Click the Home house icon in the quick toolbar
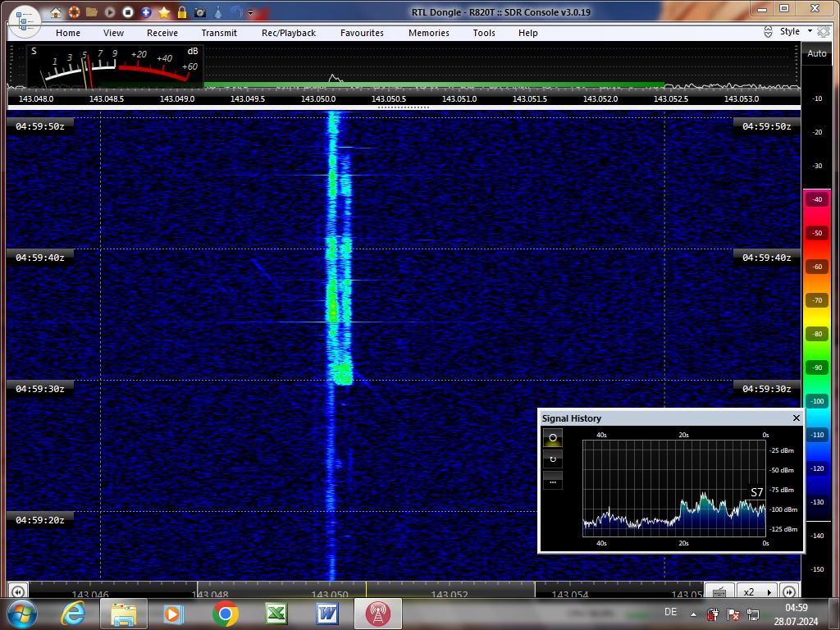 [x=55, y=12]
